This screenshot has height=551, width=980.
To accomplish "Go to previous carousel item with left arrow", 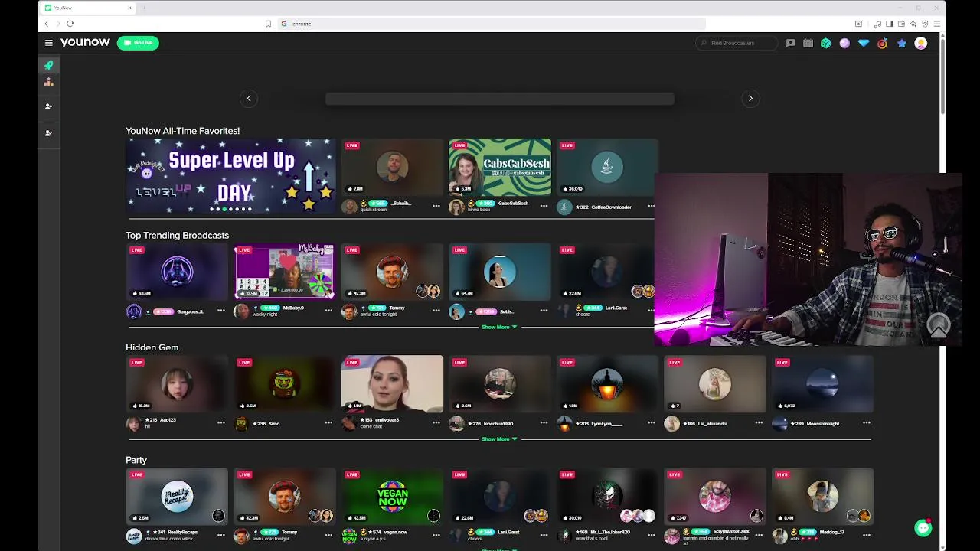I will pos(249,98).
